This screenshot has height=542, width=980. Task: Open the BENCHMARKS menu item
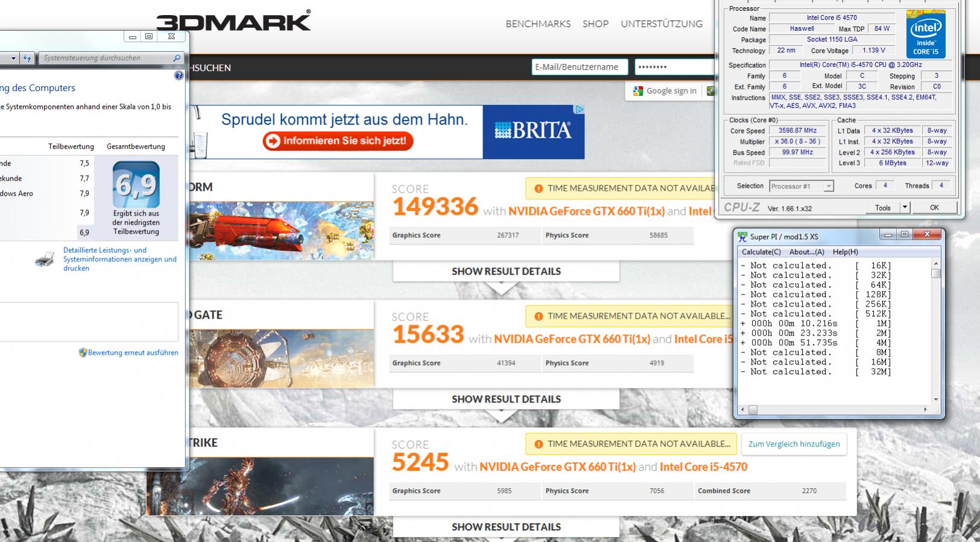point(538,24)
